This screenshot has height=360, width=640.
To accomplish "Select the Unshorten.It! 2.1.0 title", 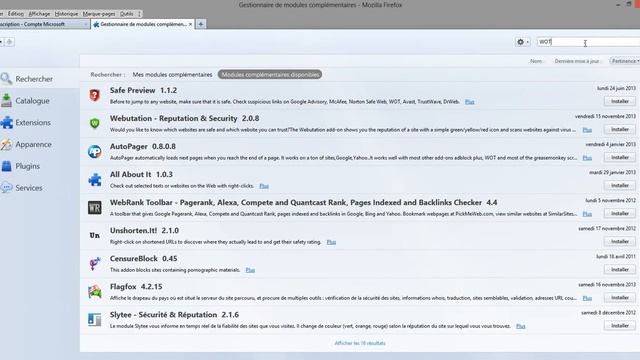I will coord(144,230).
